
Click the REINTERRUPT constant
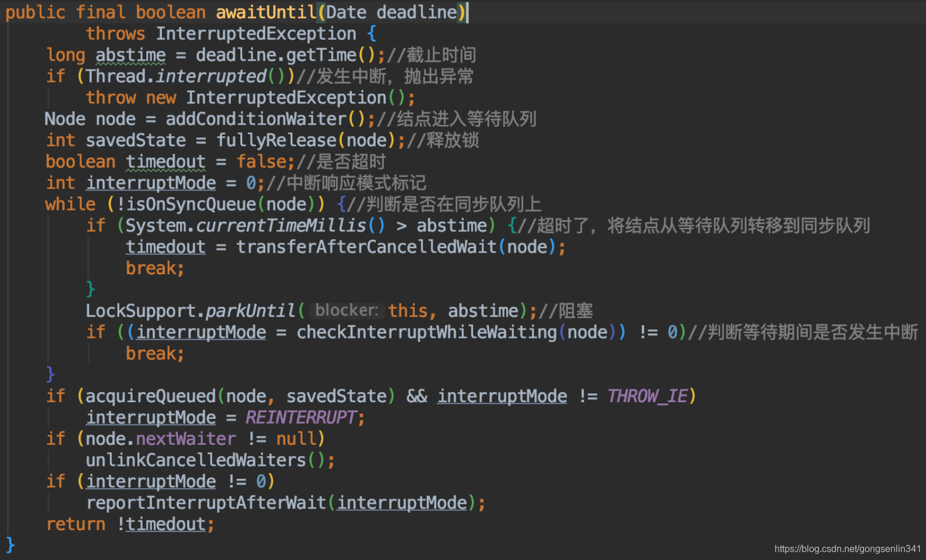tap(301, 418)
